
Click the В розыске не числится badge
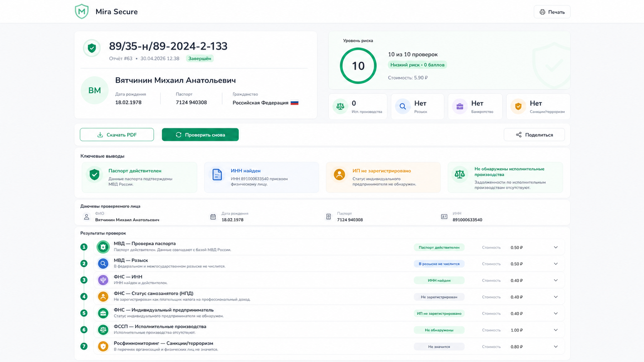point(439,264)
